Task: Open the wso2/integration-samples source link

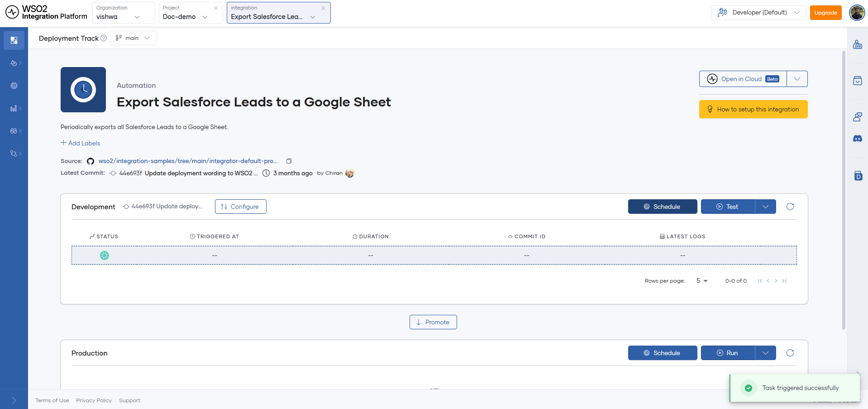Action: pyautogui.click(x=188, y=161)
